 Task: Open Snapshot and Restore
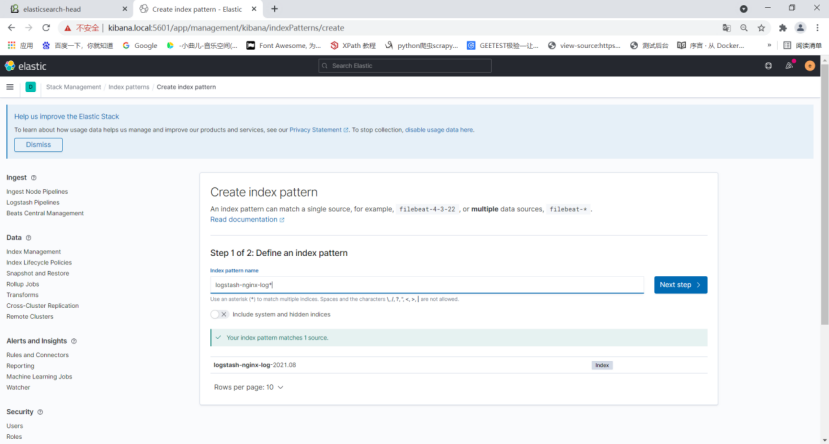38,274
